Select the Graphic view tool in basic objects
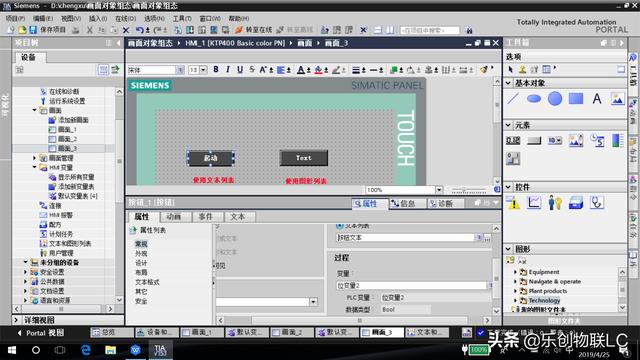The height and width of the screenshot is (360, 640). pos(618,98)
